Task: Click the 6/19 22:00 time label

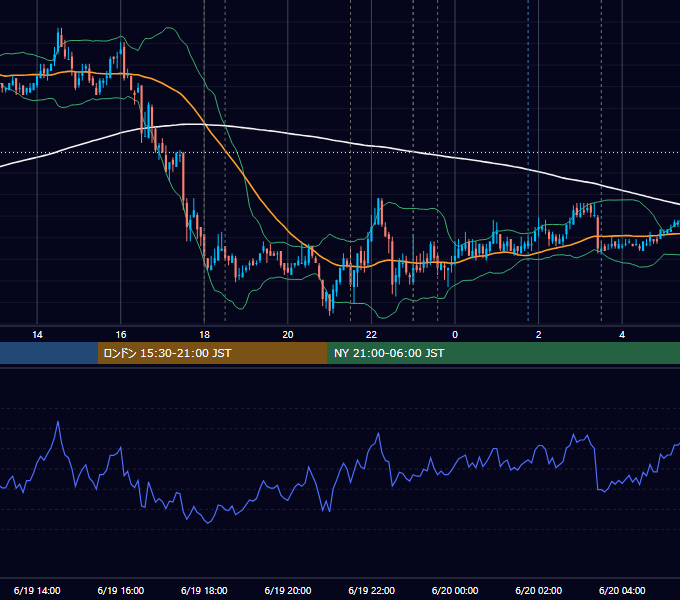Action: coord(372,590)
